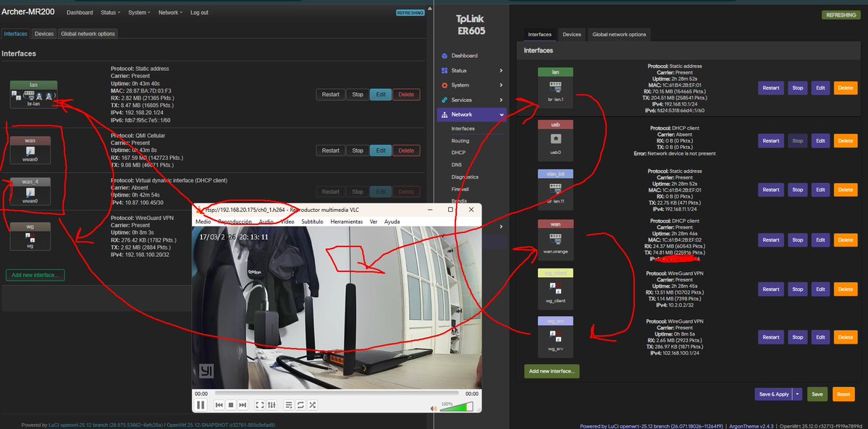Click the br-lan interface box on Archer-MR200
868x429 pixels.
[34, 94]
